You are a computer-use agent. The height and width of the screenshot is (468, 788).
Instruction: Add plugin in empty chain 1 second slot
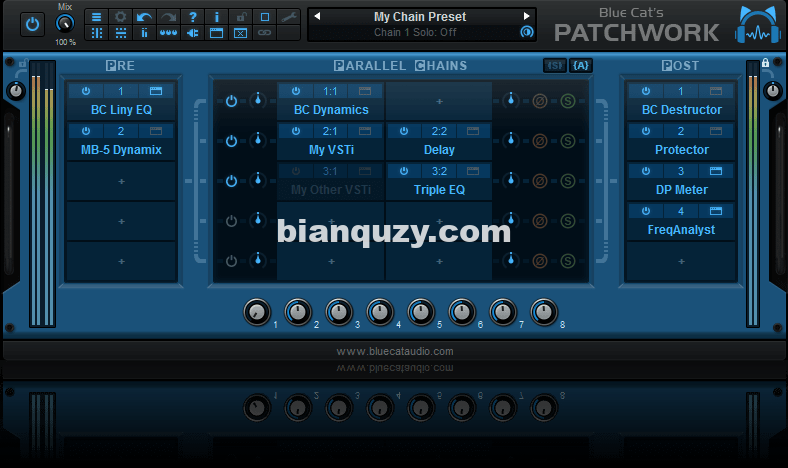coord(439,102)
